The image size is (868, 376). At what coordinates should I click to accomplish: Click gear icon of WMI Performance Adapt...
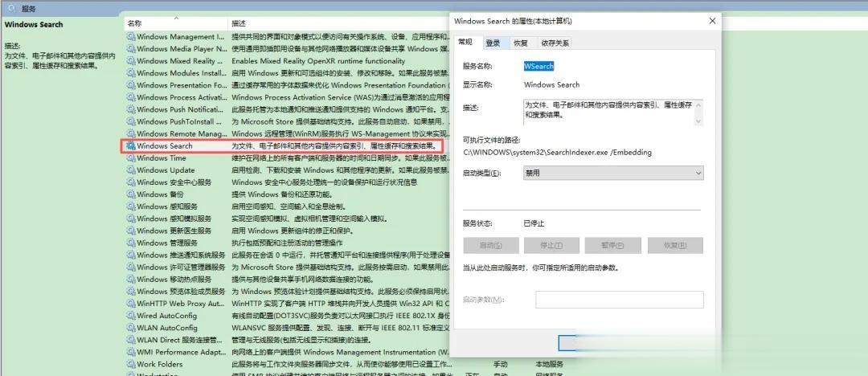(x=131, y=352)
